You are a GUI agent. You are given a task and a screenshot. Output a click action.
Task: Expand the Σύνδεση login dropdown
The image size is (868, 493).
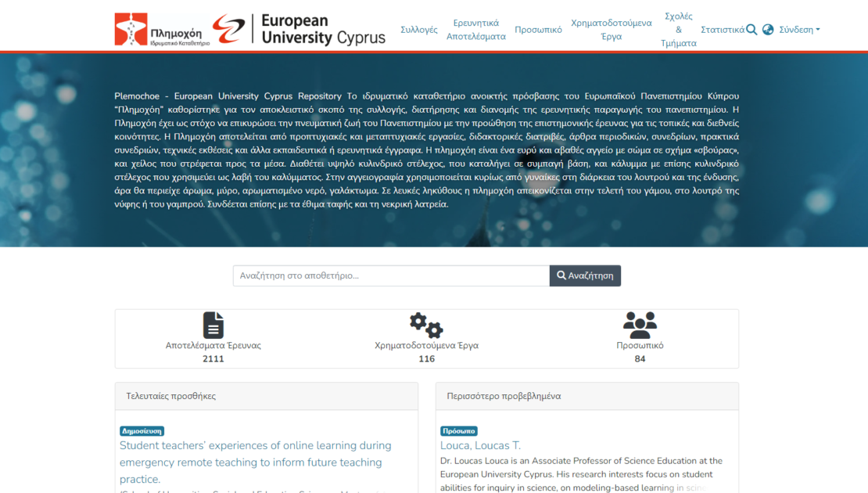(x=799, y=30)
